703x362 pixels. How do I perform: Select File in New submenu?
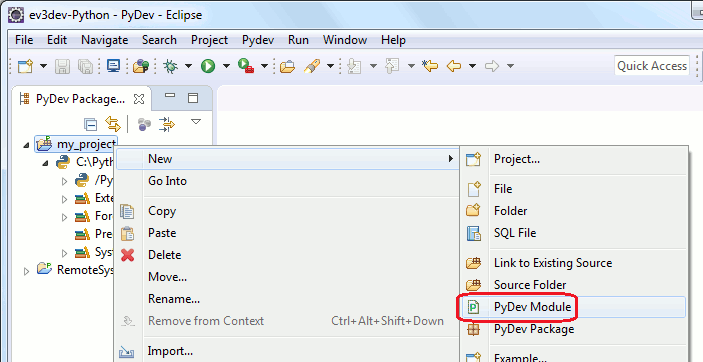pyautogui.click(x=574, y=189)
